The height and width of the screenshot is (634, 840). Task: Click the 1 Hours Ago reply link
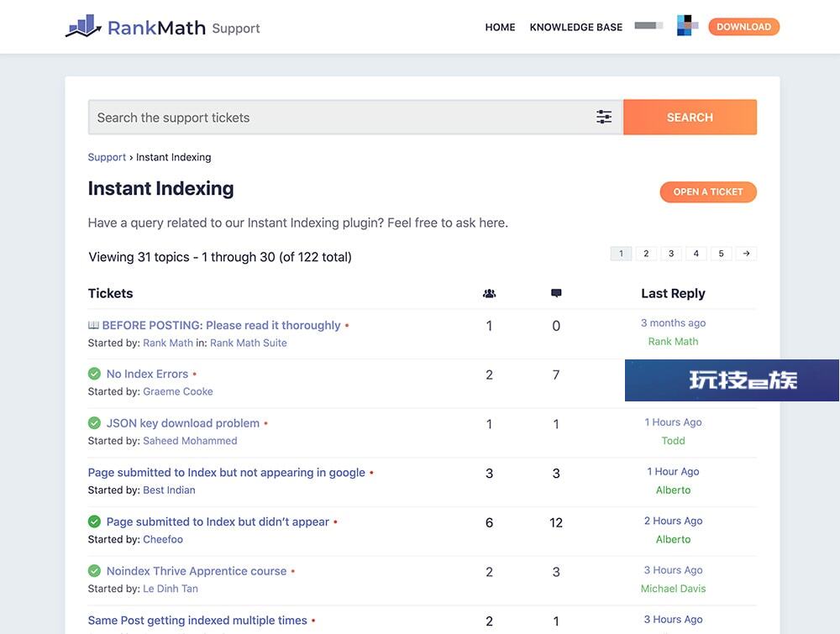point(674,422)
